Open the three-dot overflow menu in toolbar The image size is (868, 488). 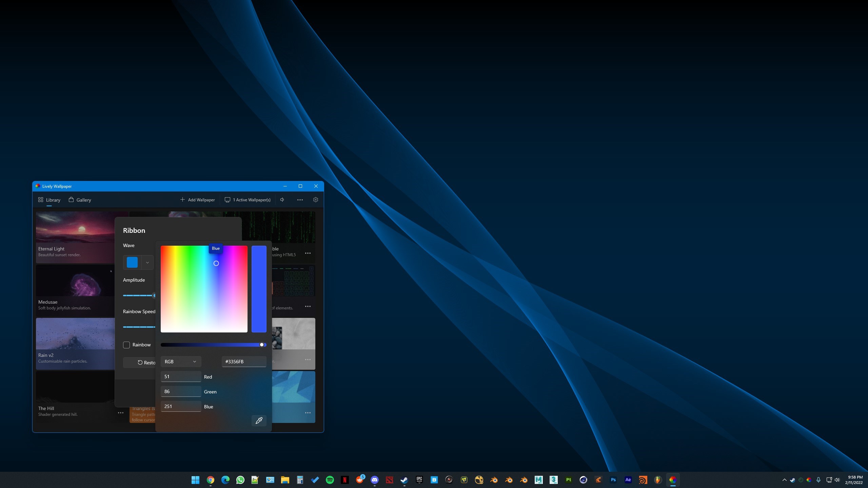pyautogui.click(x=300, y=200)
